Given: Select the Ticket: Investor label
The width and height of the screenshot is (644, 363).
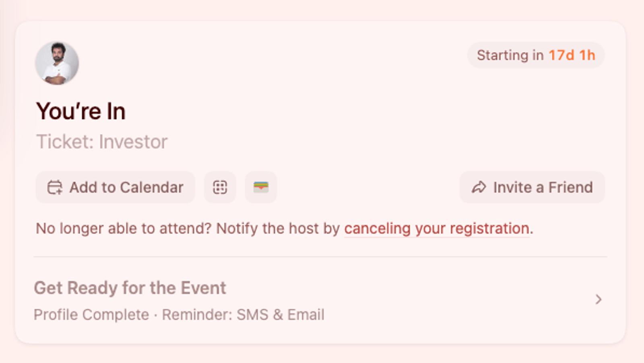Looking at the screenshot, I should point(102,142).
